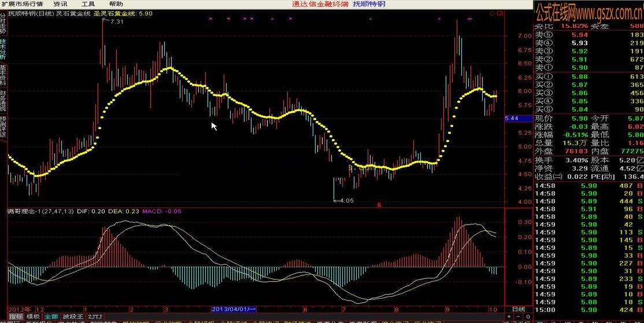The image size is (644, 323).
Task: Select the ZJTJ indicator tab
Action: tap(95, 317)
